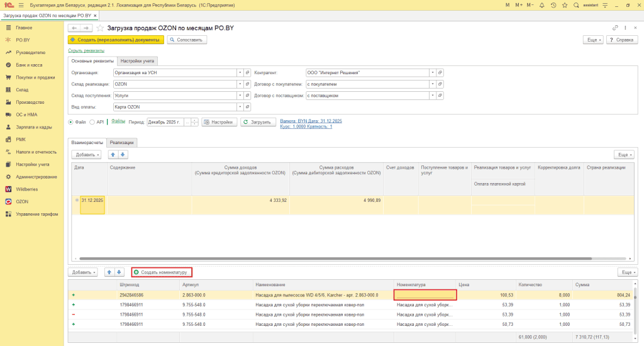Add this form to favorites star
Viewport: 644px width, 346px height.
[100, 28]
